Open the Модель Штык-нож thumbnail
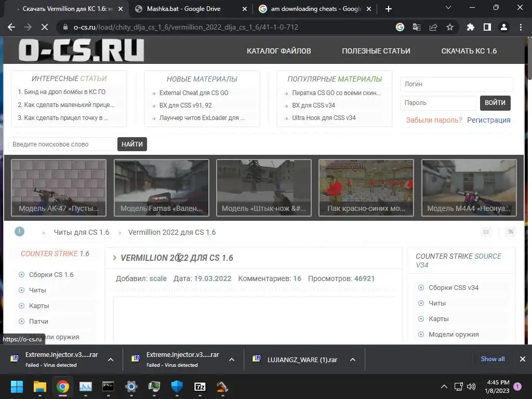Screen dimensions: 532x399 (263, 188)
